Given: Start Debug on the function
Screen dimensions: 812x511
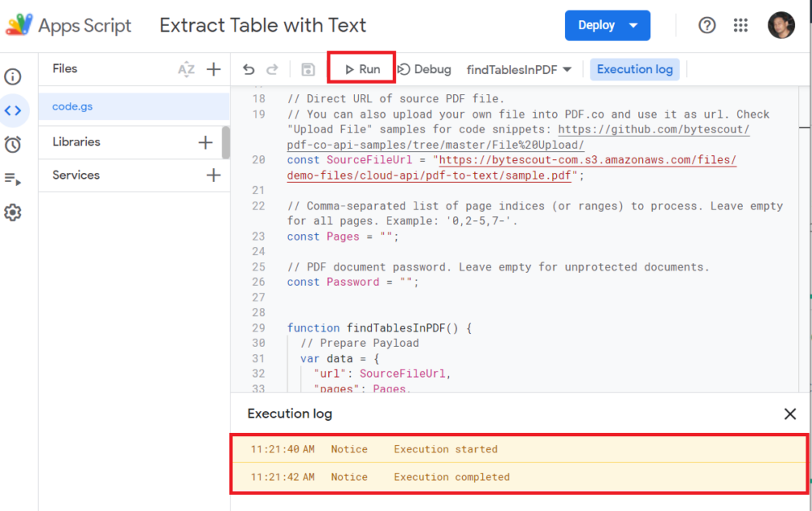Looking at the screenshot, I should (424, 69).
